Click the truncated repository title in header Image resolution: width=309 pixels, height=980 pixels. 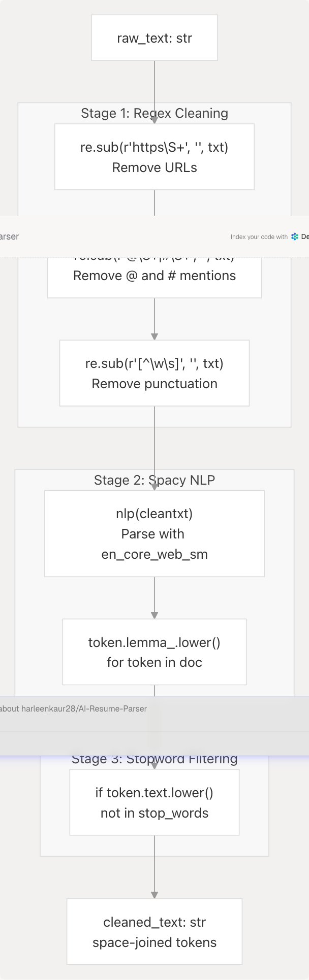click(9, 236)
